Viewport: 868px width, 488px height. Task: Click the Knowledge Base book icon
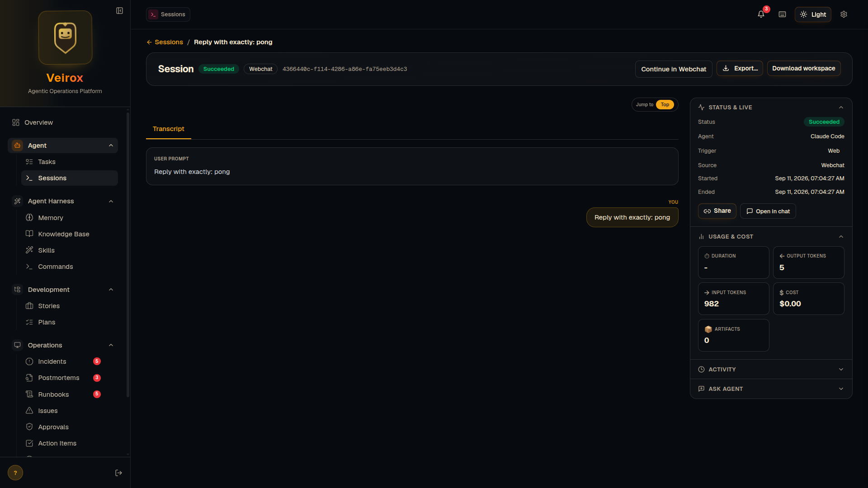[29, 234]
